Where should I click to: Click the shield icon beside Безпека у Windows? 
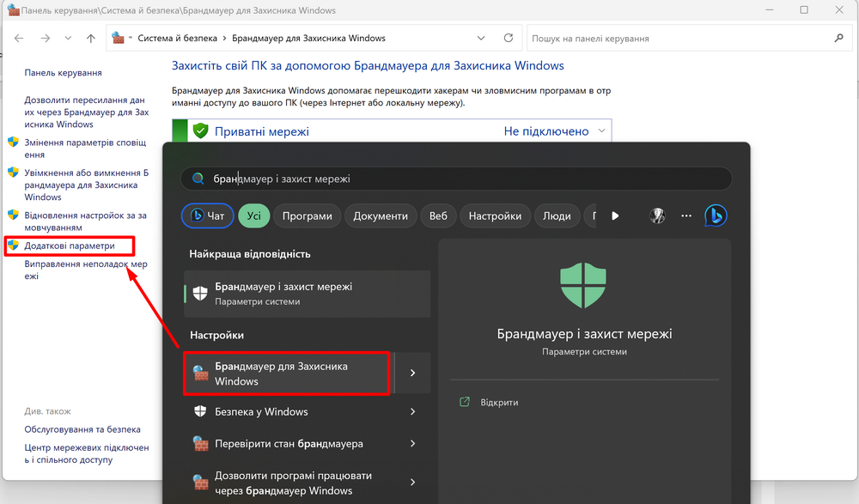pos(199,410)
